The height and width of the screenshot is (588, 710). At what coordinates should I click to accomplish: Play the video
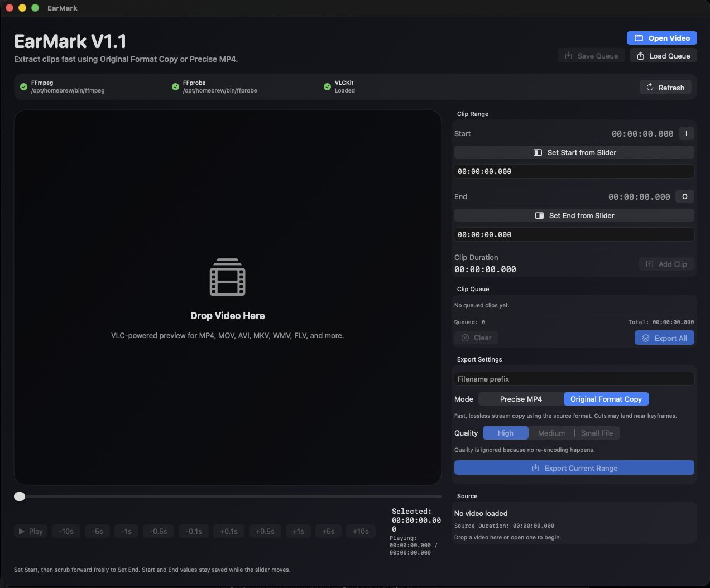[31, 531]
